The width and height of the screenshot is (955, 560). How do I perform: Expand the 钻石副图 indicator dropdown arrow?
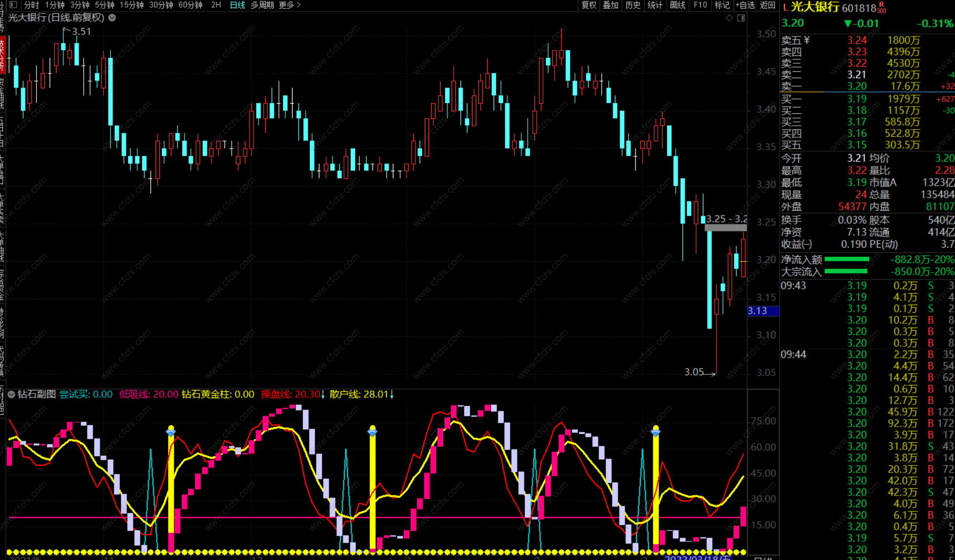(11, 394)
